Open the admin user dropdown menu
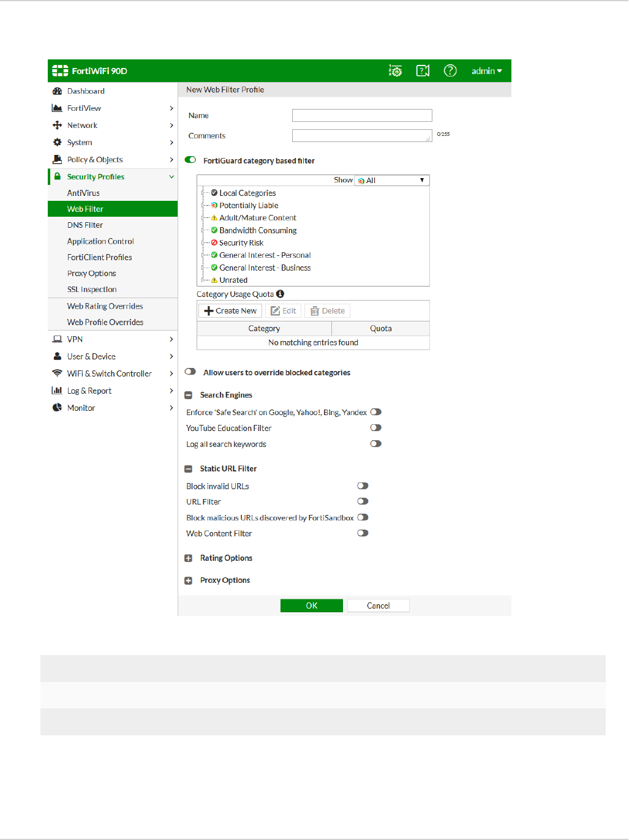629x840 pixels. coord(487,71)
